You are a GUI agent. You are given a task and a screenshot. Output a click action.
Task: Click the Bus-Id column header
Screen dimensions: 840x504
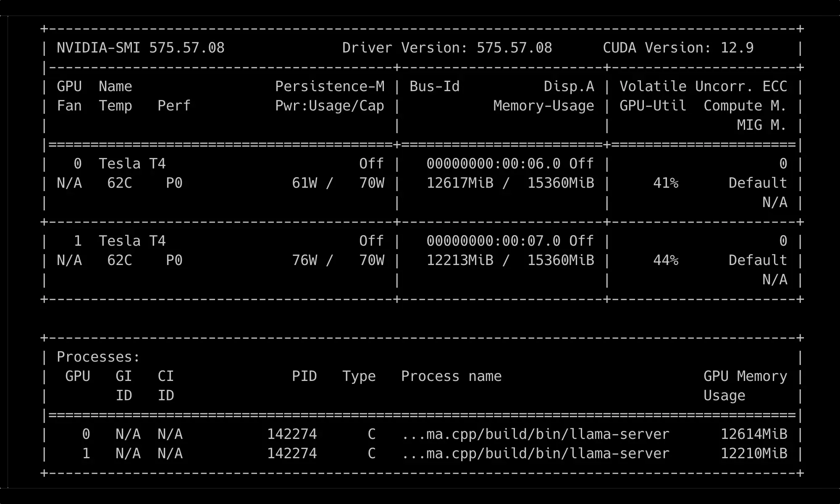[435, 87]
